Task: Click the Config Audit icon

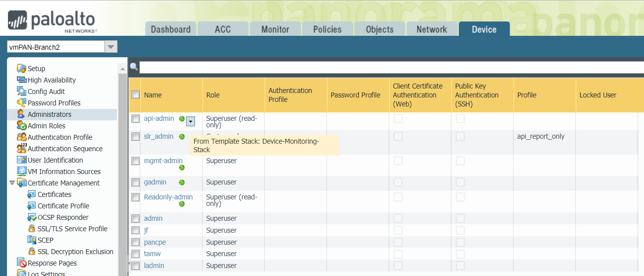Action: point(21,92)
